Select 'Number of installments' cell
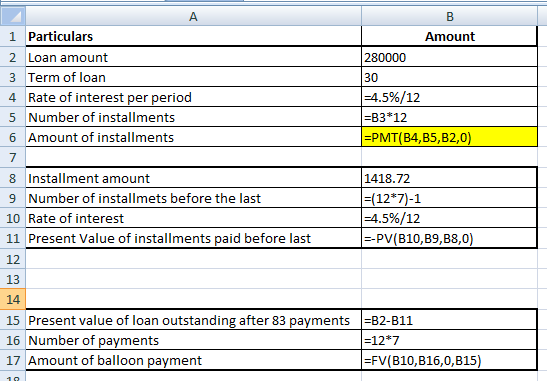Image resolution: width=547 pixels, height=381 pixels. point(193,117)
